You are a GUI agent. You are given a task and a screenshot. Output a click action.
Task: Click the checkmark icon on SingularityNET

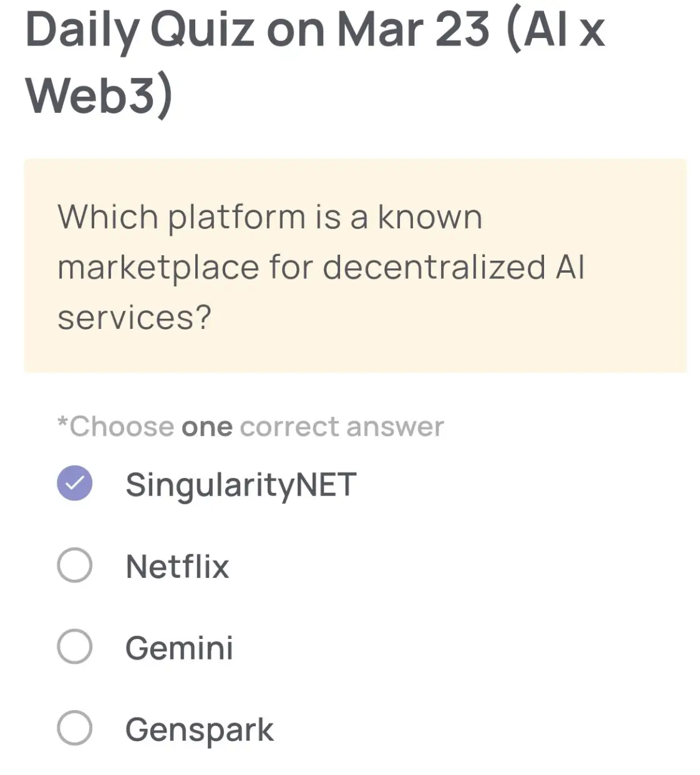click(x=74, y=484)
